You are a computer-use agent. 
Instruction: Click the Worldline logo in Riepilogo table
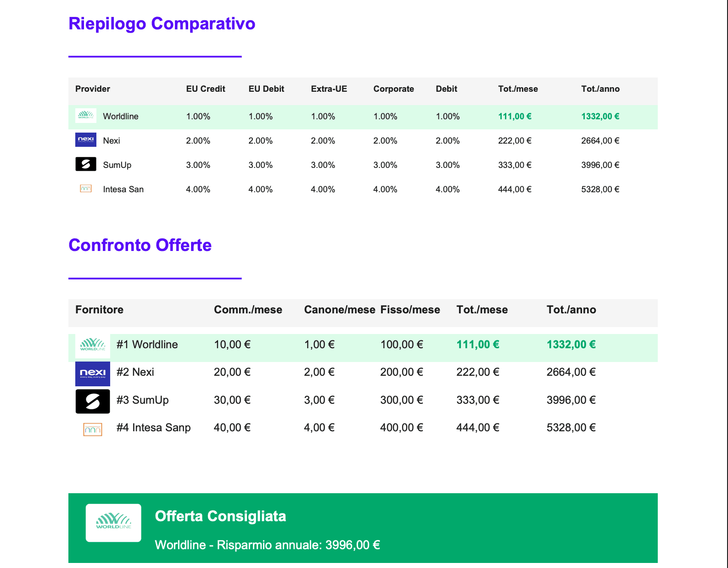(x=86, y=116)
